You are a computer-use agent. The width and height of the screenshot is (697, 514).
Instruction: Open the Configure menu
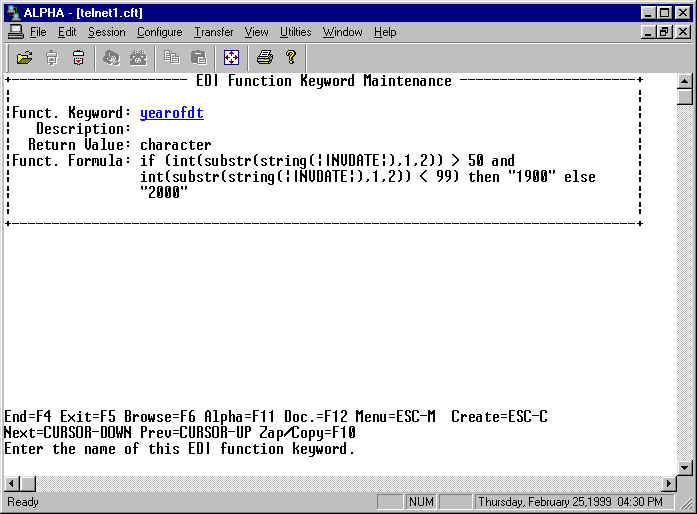point(159,32)
